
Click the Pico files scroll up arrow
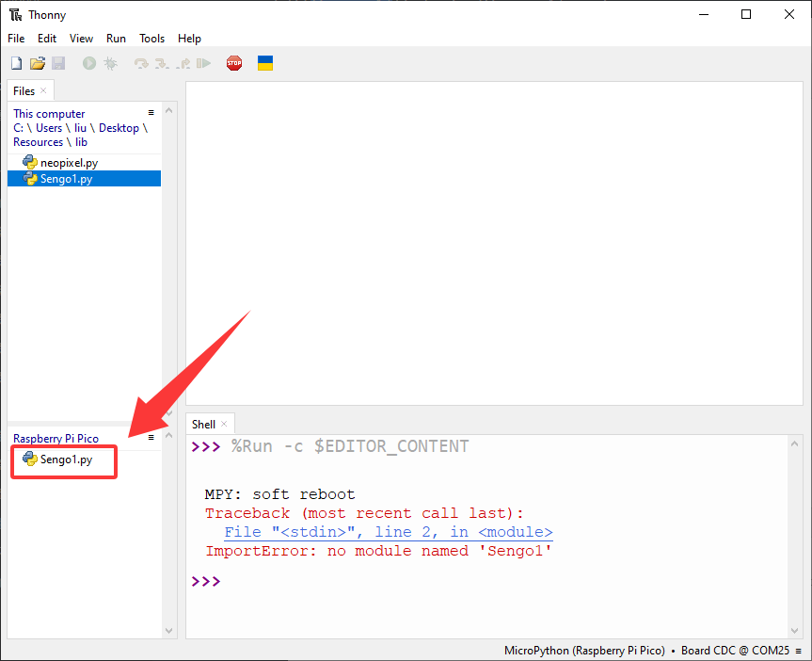coord(168,435)
